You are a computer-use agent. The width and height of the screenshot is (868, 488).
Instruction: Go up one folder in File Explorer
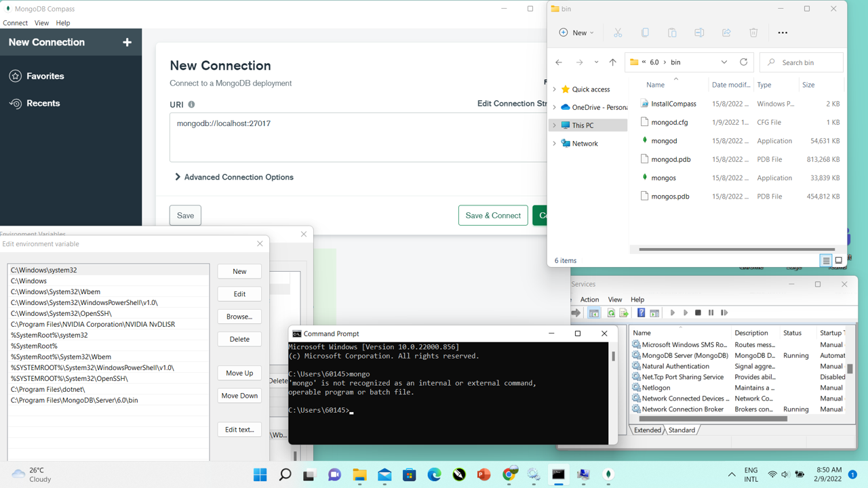click(x=612, y=62)
